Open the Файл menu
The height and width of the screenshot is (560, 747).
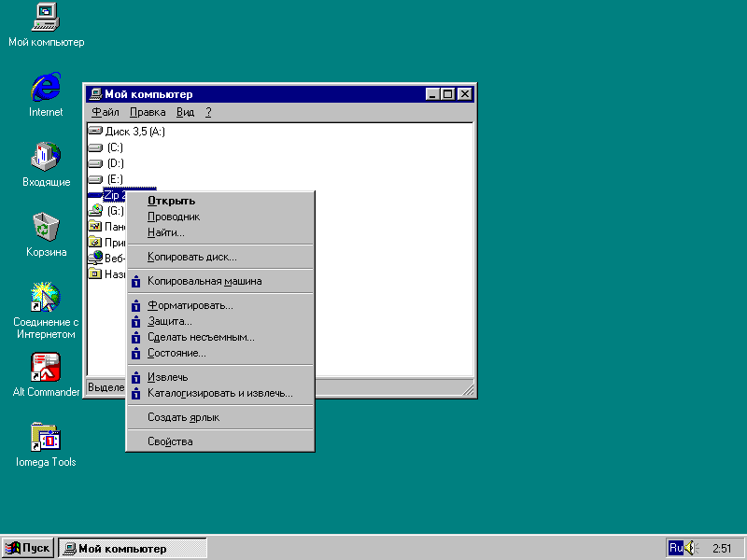point(106,112)
